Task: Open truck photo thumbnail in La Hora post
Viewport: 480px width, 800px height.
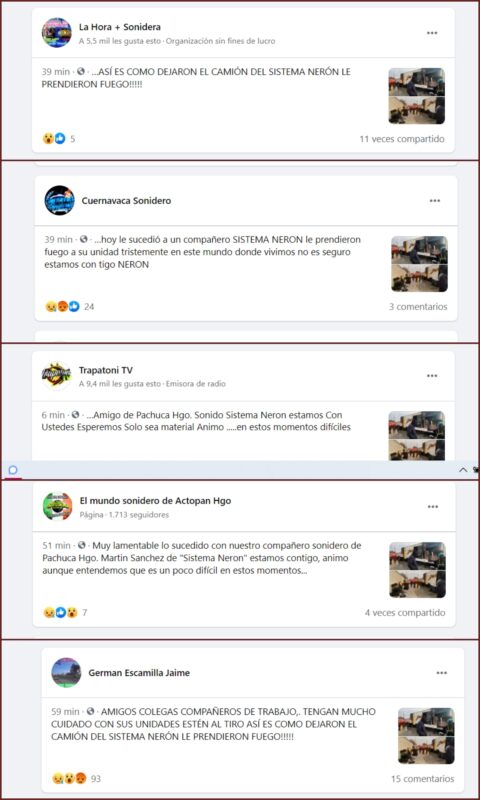Action: tap(416, 96)
